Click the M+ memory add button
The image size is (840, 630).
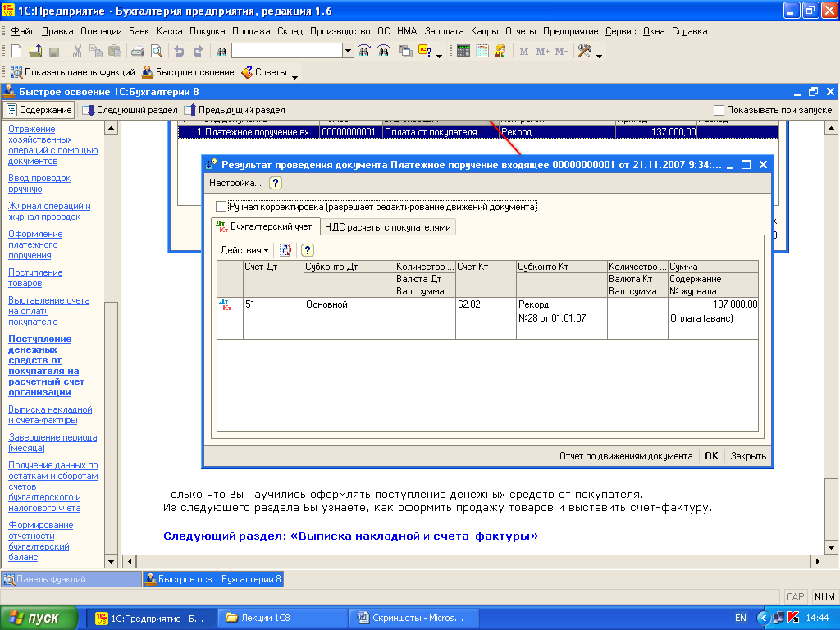pos(543,52)
